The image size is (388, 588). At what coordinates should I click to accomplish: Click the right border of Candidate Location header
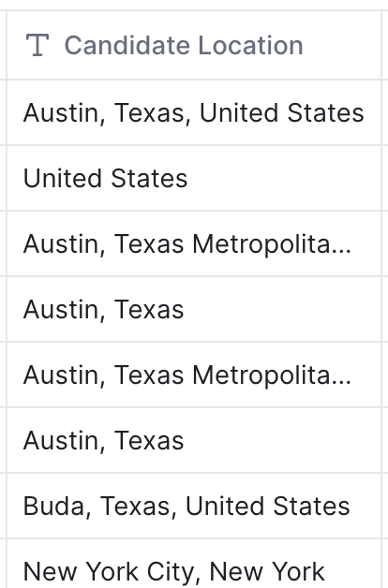(x=381, y=45)
